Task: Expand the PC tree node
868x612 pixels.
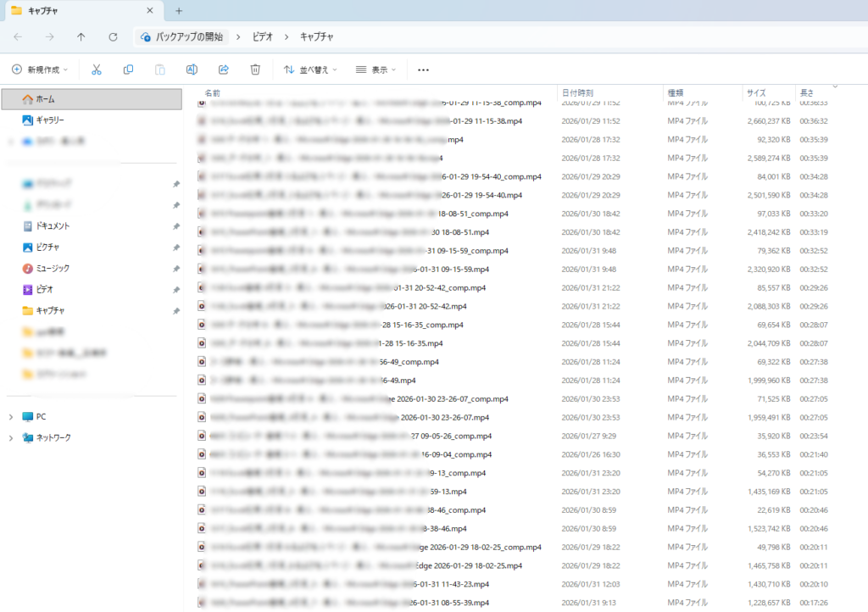Action: pyautogui.click(x=10, y=417)
